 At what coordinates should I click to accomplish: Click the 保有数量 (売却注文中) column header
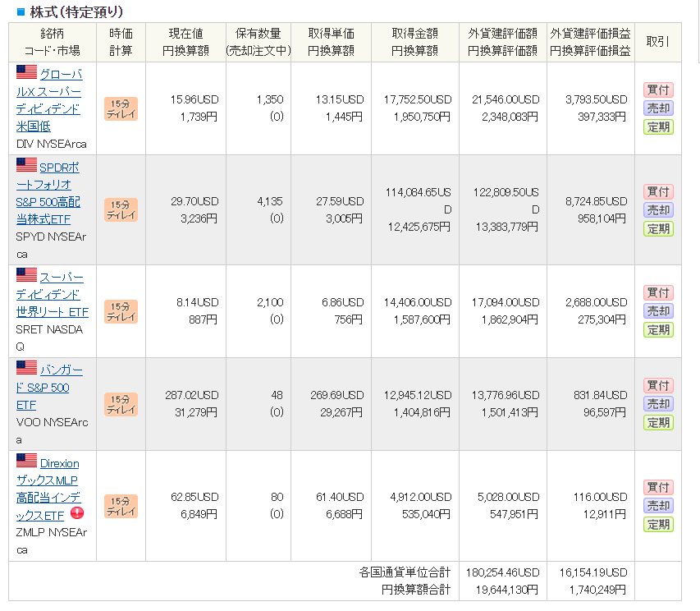(258, 42)
